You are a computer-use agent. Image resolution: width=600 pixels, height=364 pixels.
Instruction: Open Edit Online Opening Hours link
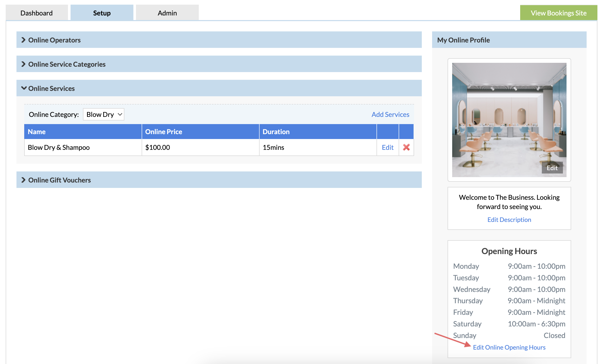[x=509, y=347]
